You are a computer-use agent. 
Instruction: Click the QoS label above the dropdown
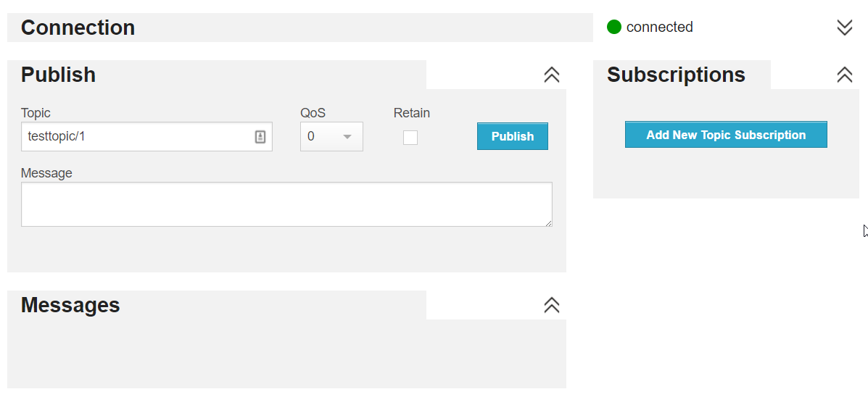tap(313, 113)
